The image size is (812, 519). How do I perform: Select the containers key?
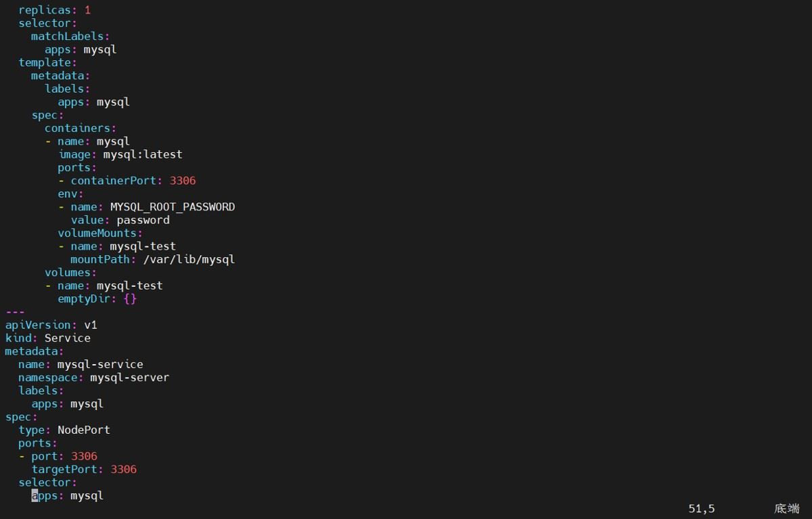[x=80, y=128]
